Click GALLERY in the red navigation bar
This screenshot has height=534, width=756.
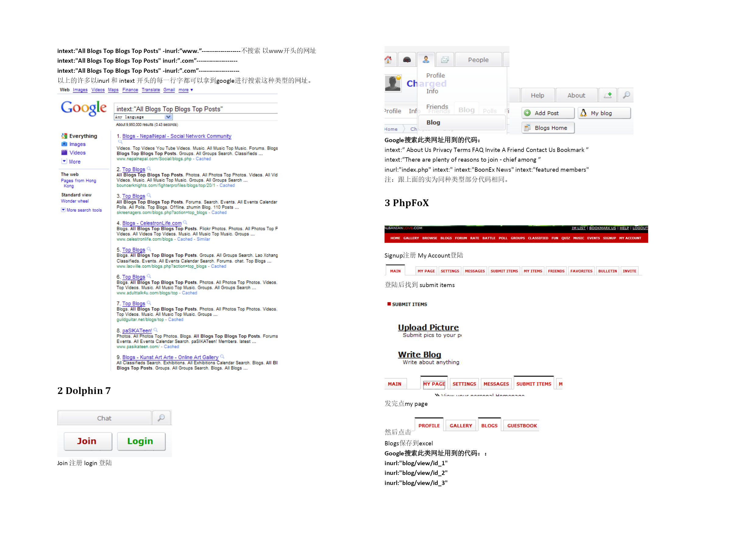click(x=411, y=238)
